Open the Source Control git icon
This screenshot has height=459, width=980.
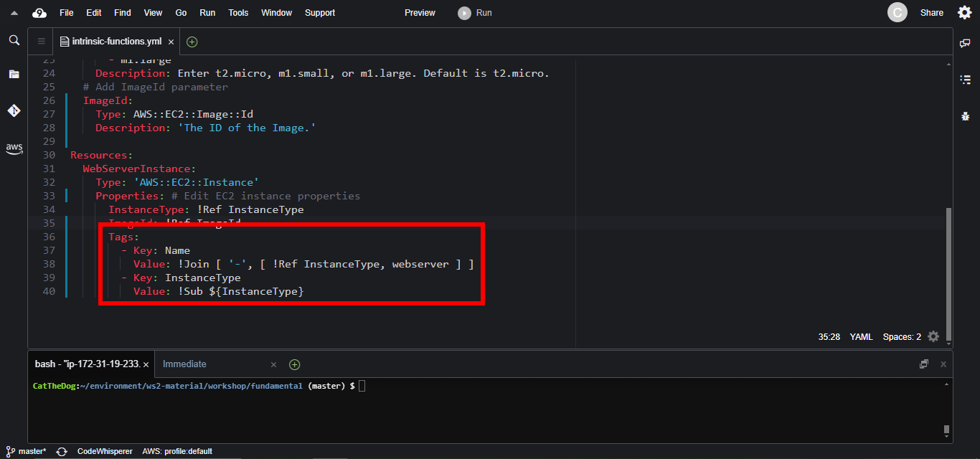14,110
